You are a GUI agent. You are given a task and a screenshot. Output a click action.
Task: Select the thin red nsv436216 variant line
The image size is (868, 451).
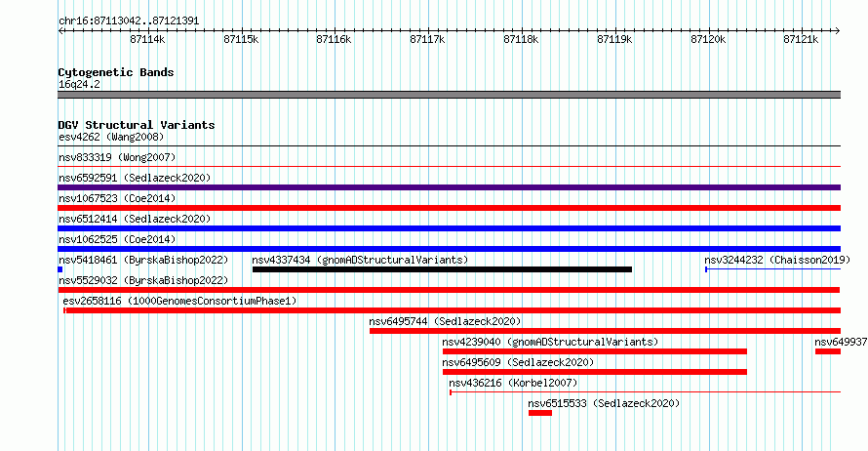(645, 392)
